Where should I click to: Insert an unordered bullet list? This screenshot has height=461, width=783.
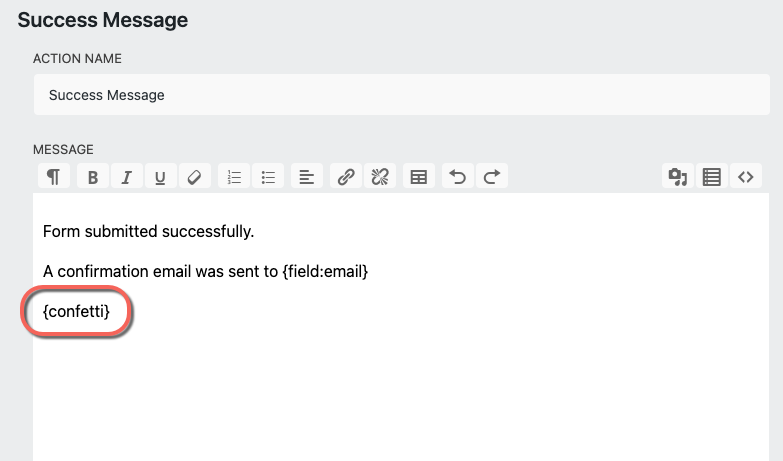(x=268, y=177)
